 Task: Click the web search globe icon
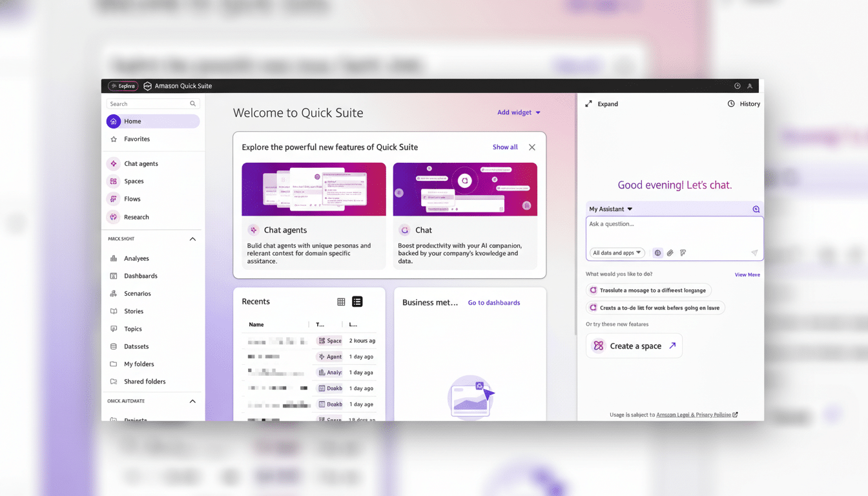click(x=657, y=253)
